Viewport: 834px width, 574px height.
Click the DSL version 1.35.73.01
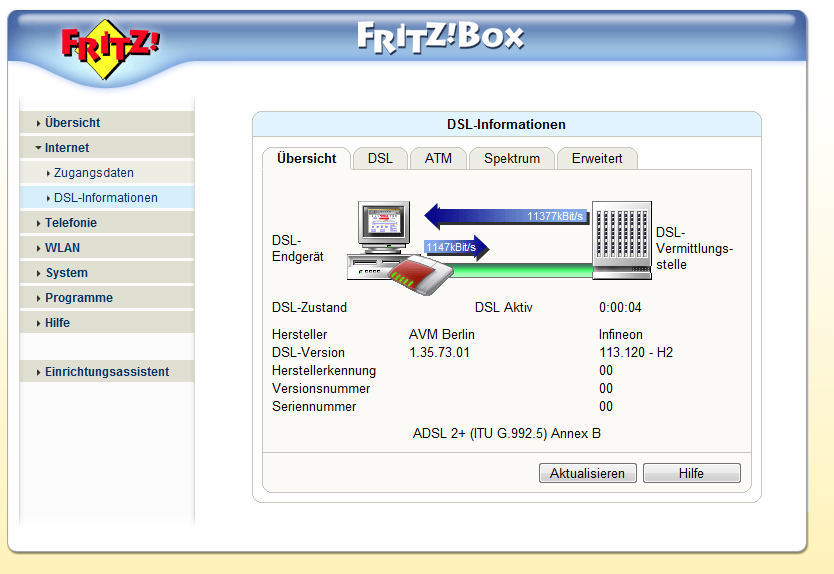[439, 353]
